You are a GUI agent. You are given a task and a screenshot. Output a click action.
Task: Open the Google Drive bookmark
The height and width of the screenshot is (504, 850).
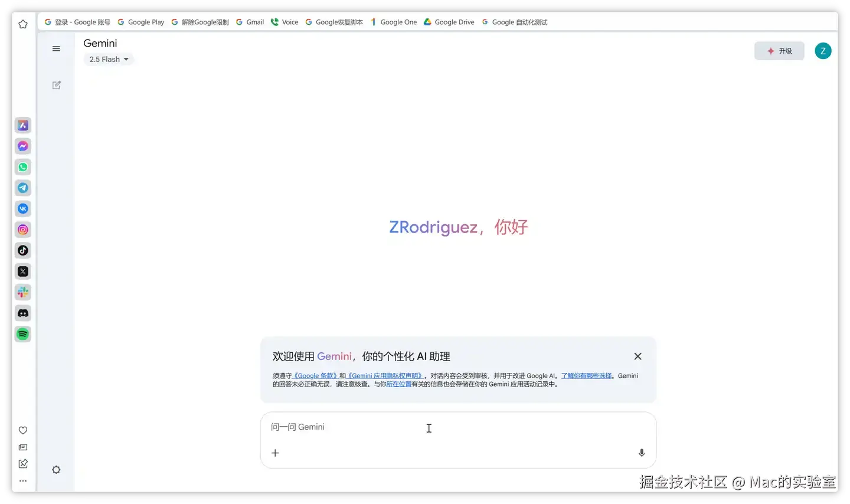click(449, 22)
